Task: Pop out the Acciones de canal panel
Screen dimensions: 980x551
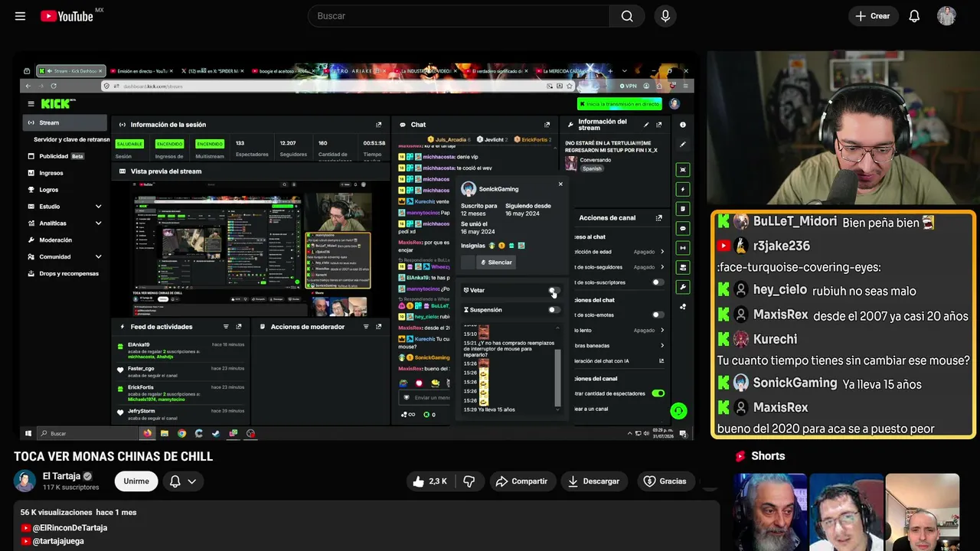Action: click(x=658, y=218)
